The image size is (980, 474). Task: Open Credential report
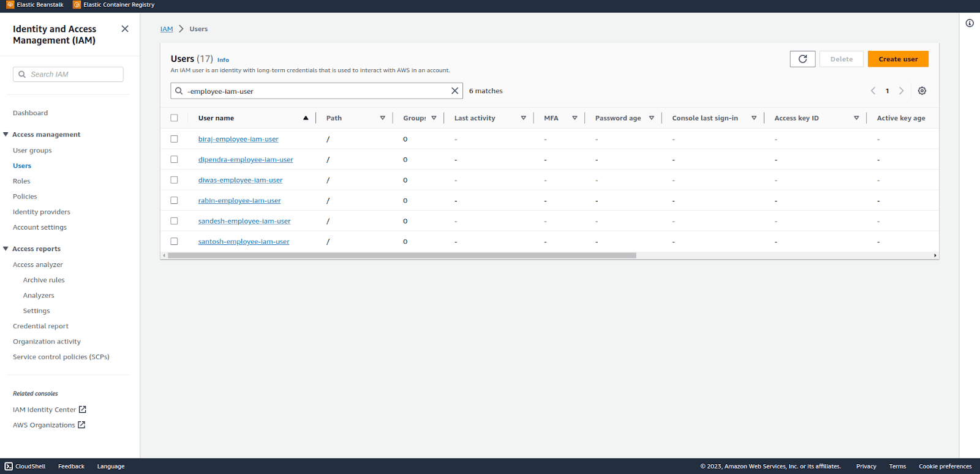[x=40, y=326]
